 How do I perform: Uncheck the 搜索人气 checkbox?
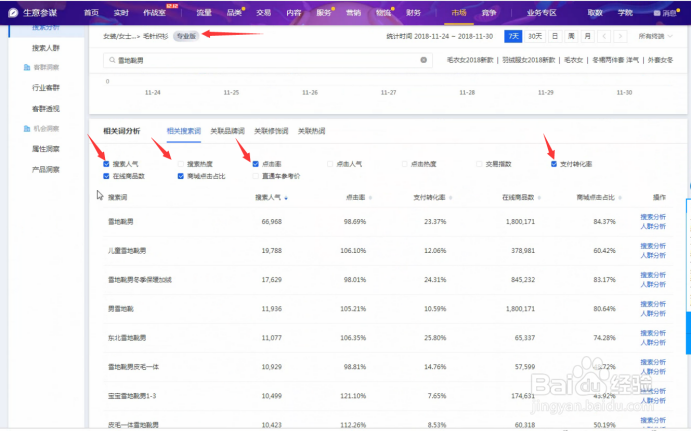coord(106,164)
